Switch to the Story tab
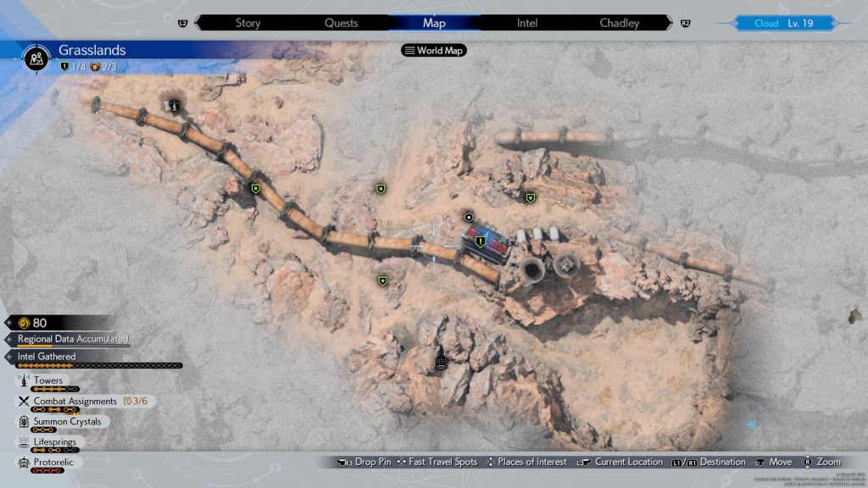868x488 pixels. tap(248, 23)
